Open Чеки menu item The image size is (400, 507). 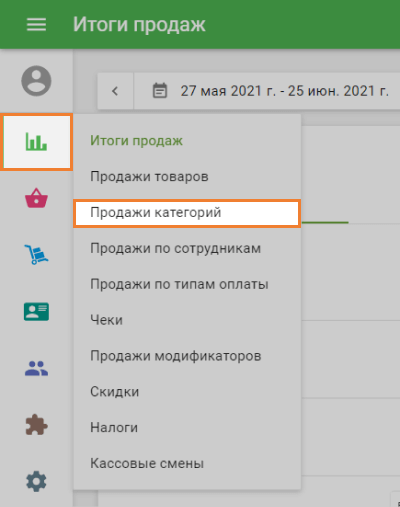click(187, 320)
